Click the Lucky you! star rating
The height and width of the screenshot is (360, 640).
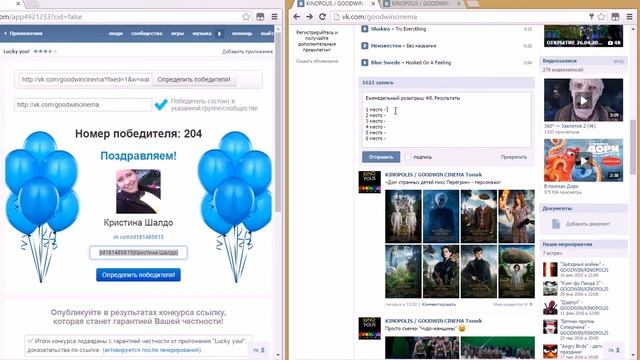pos(45,51)
